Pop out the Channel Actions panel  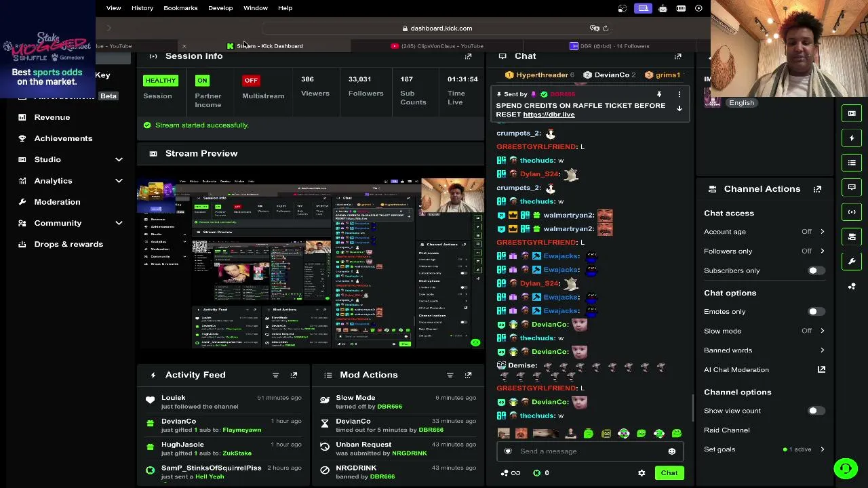(817, 189)
